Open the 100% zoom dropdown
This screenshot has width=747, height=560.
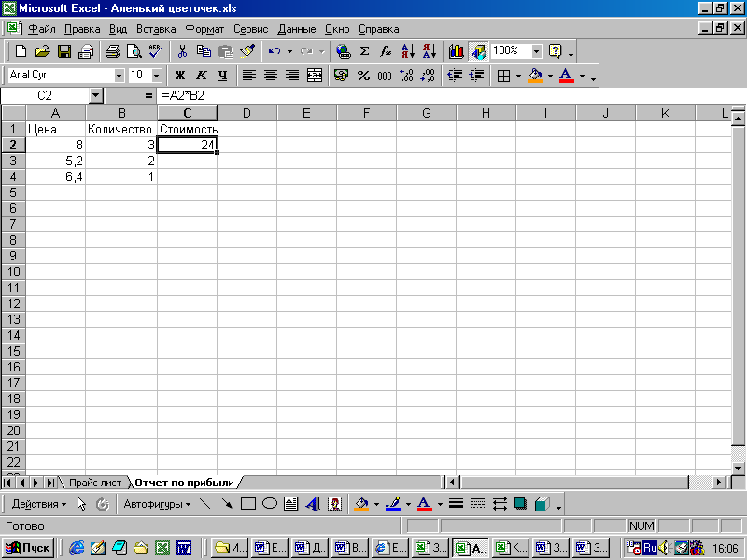536,51
